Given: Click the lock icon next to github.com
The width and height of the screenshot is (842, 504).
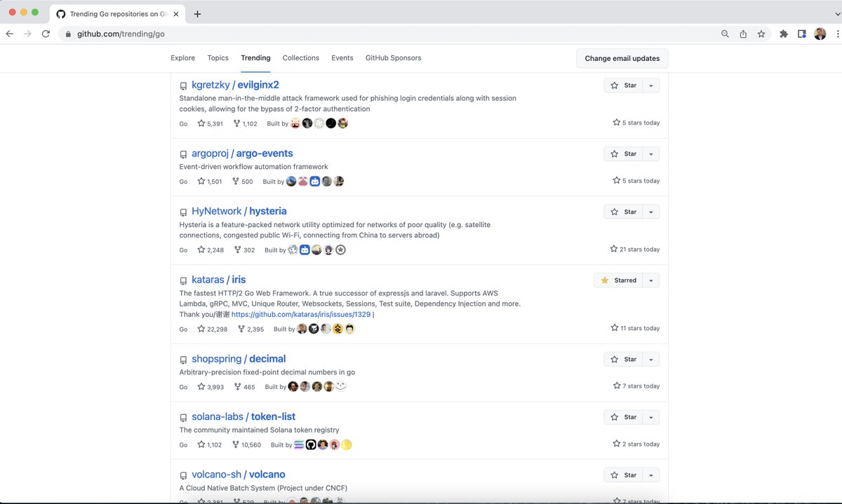Looking at the screenshot, I should click(68, 34).
